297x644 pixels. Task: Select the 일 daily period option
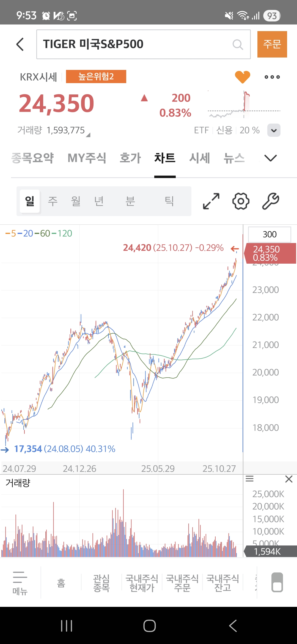30,201
